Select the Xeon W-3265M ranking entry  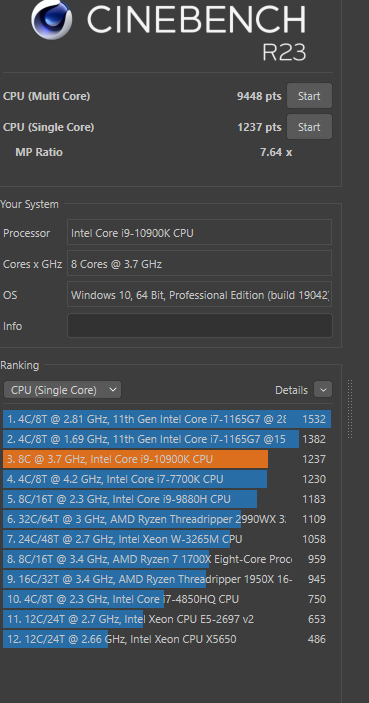point(167,539)
